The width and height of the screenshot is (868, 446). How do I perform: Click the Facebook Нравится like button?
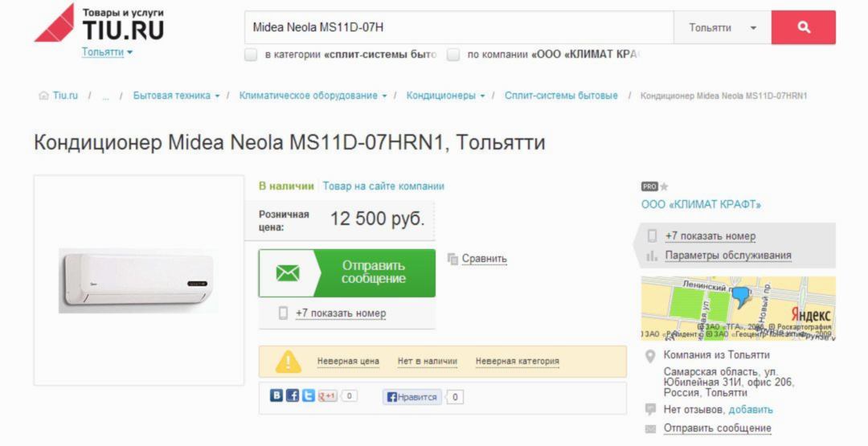tap(411, 397)
